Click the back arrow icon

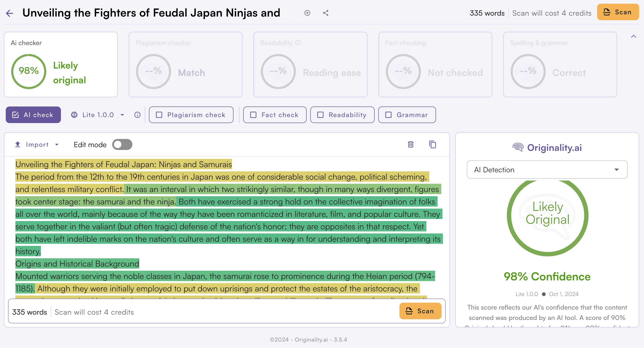tap(9, 13)
